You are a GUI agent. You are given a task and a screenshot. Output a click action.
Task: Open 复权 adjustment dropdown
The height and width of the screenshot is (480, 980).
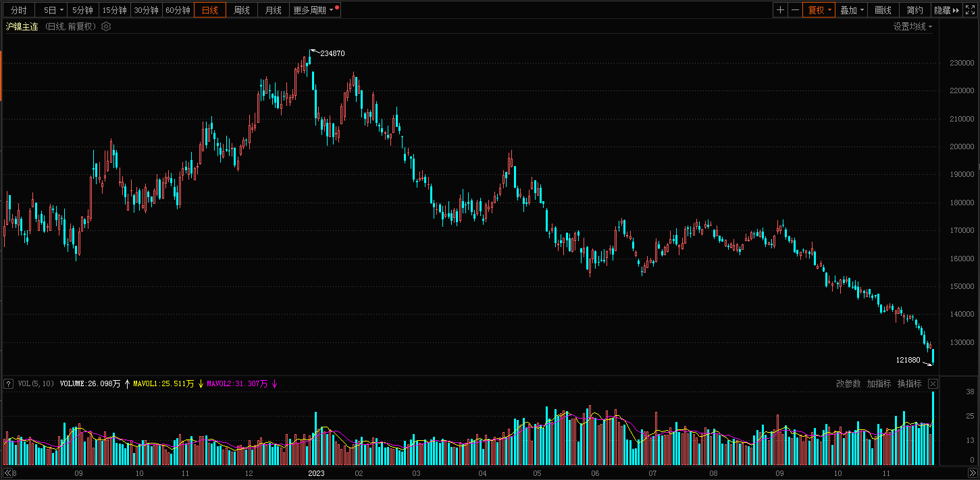[819, 10]
